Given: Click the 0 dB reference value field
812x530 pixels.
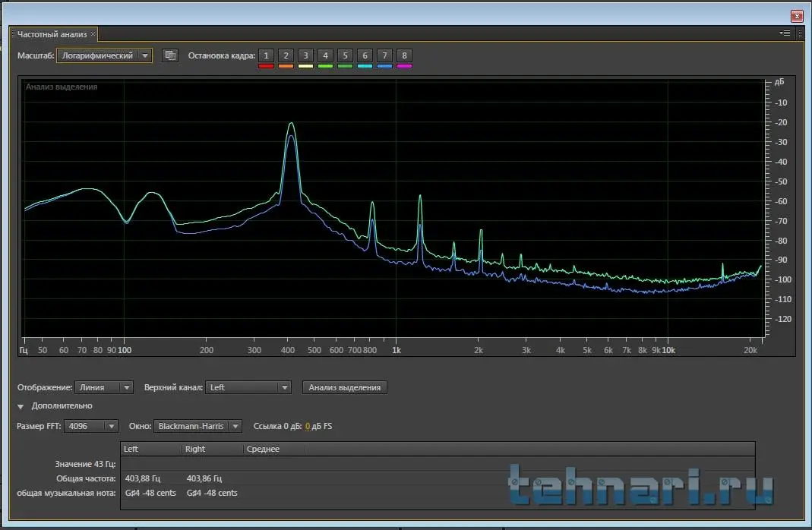Looking at the screenshot, I should 308,426.
